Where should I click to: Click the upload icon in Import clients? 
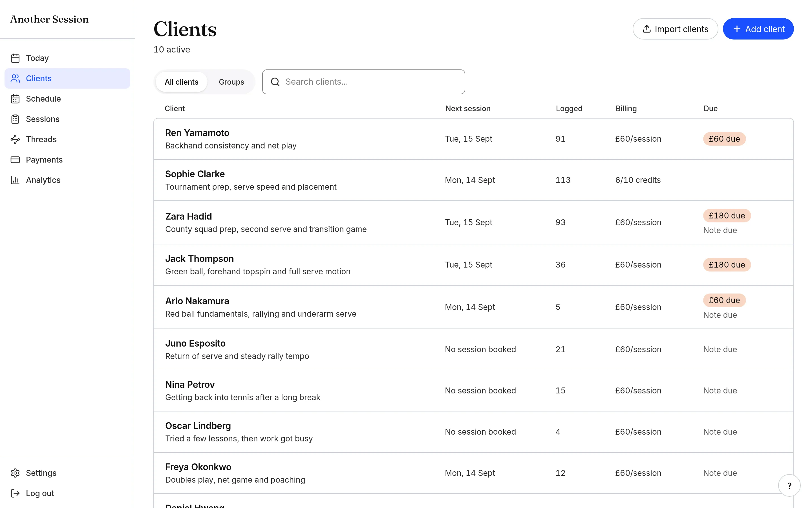pyautogui.click(x=646, y=29)
